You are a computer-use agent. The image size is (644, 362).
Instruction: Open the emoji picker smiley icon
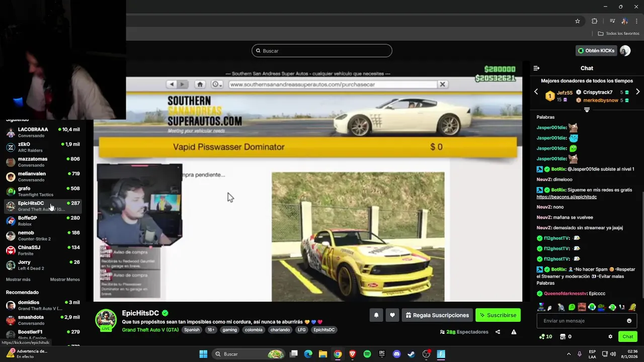(x=629, y=321)
